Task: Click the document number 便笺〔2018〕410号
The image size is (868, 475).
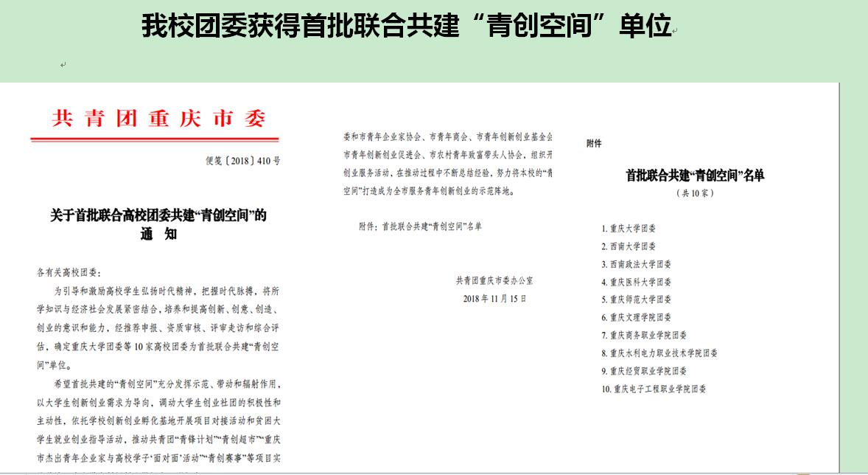Action: 242,160
